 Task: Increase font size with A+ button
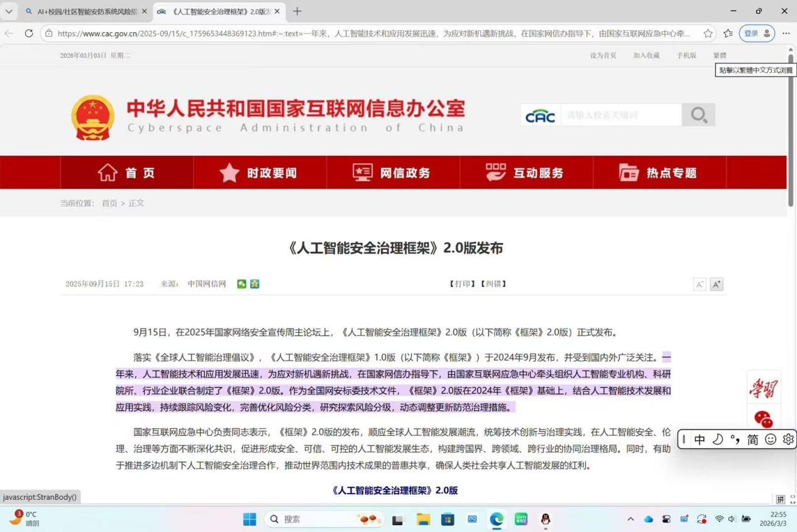pyautogui.click(x=716, y=285)
